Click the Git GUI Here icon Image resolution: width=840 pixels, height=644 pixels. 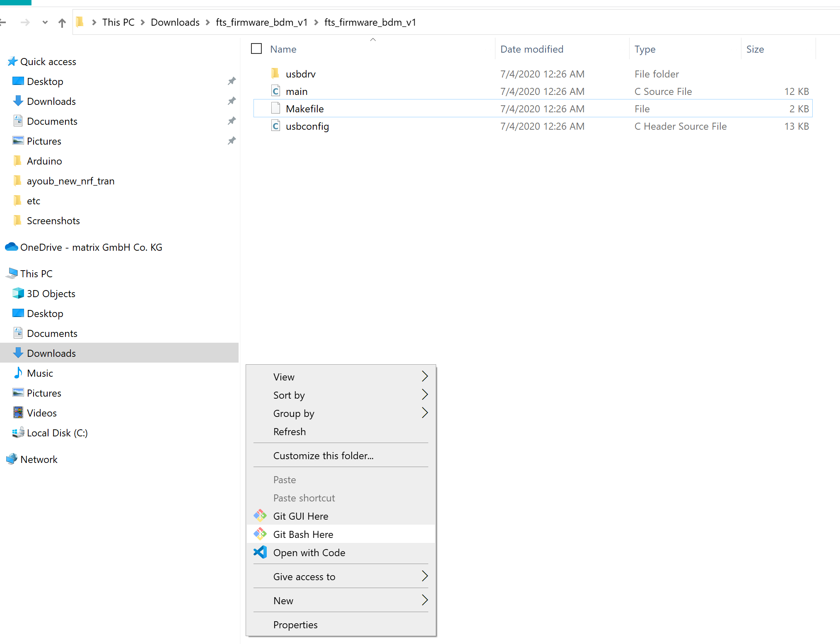[x=260, y=516]
